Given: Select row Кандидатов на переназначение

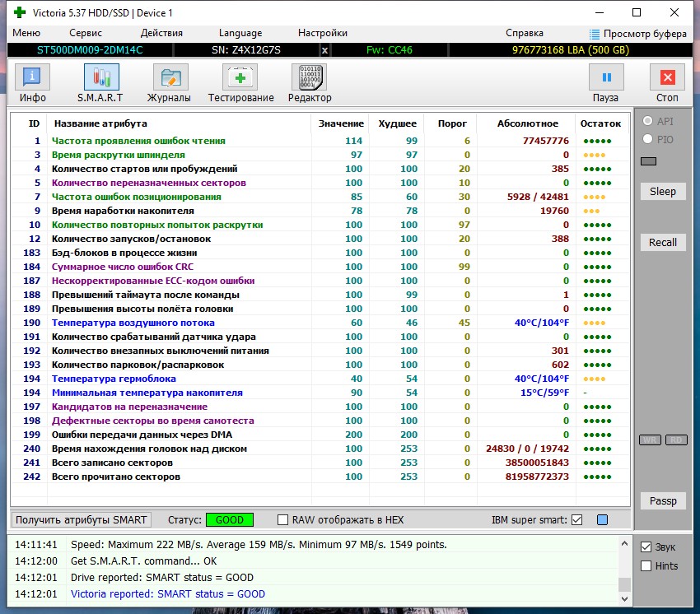Looking at the screenshot, I should point(320,407).
